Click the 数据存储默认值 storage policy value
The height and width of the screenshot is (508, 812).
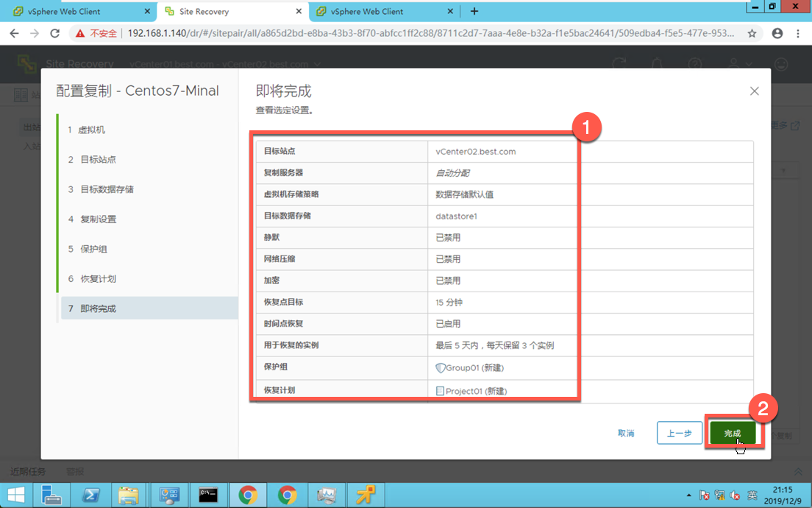coord(465,194)
